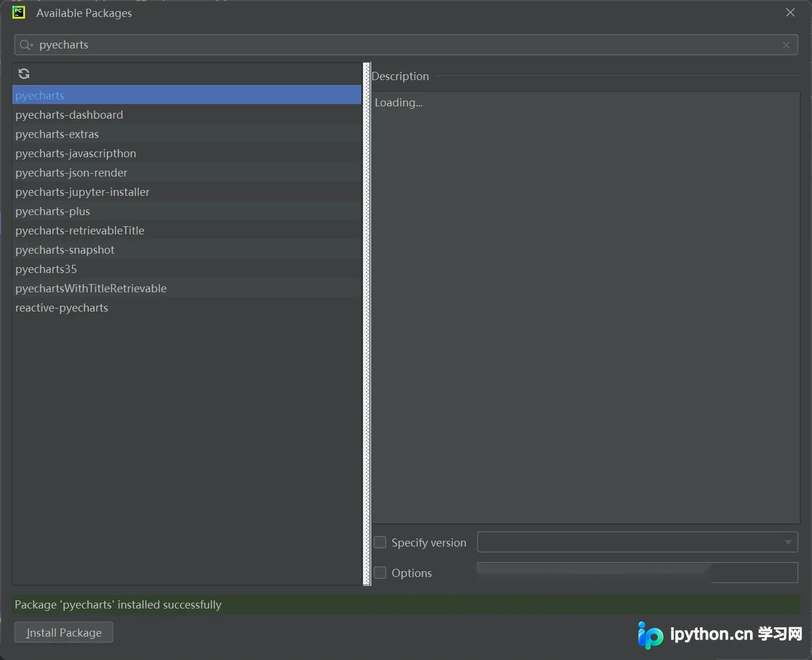
Task: Tick the Options checkbox
Action: click(380, 573)
